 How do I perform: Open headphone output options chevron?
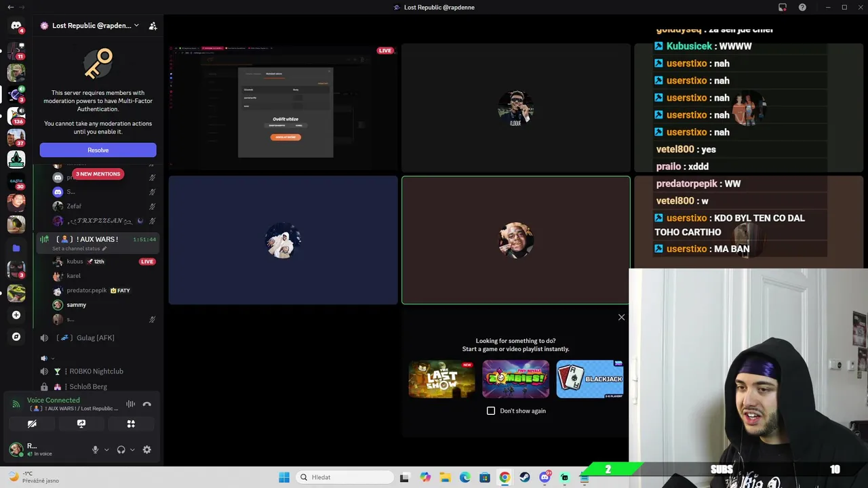pos(132,449)
